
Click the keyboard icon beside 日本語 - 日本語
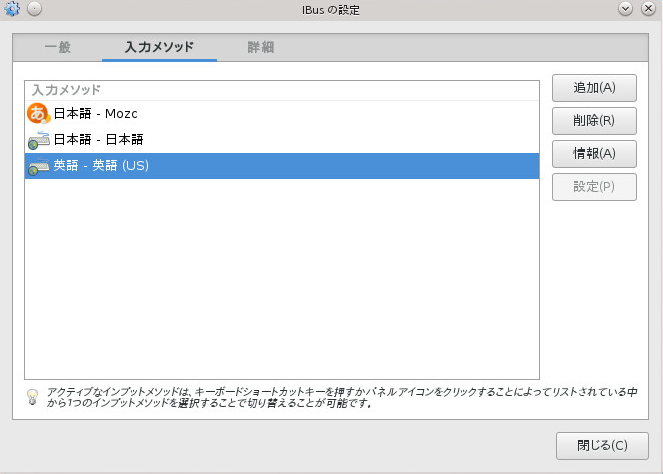(x=38, y=140)
